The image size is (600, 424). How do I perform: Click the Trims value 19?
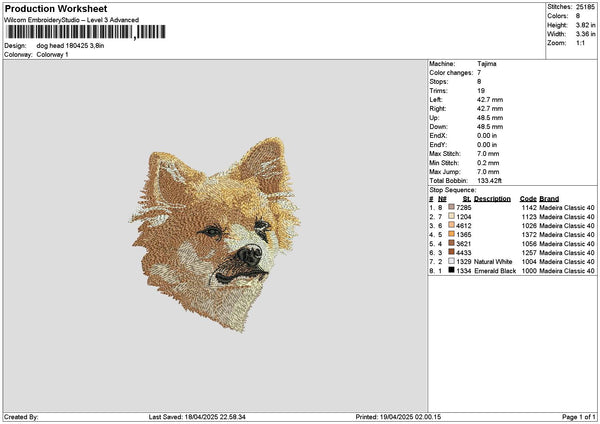pyautogui.click(x=481, y=91)
